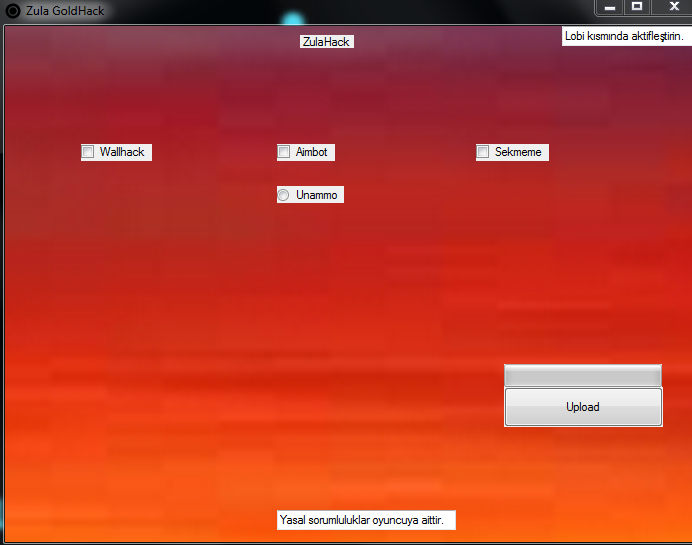Click the ZulaHack title label
The width and height of the screenshot is (692, 545).
(327, 41)
